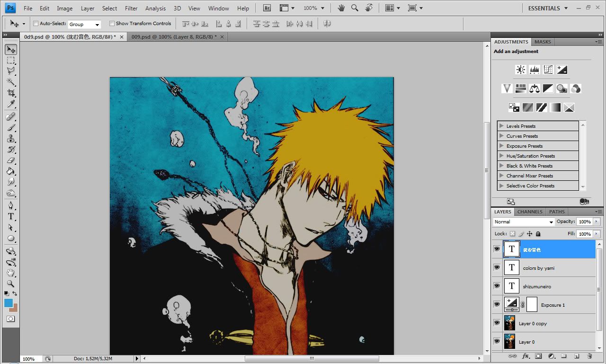Select the Eyedropper tool

(10, 104)
